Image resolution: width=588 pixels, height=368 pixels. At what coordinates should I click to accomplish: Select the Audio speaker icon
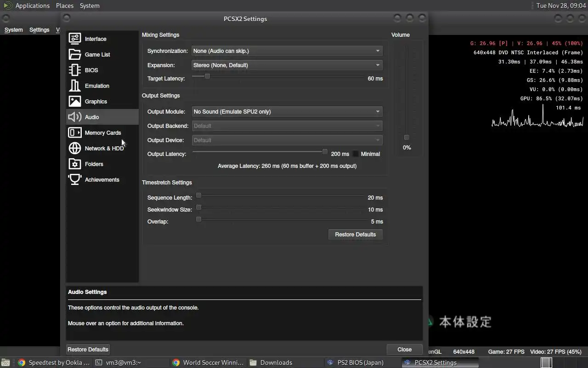pyautogui.click(x=75, y=117)
